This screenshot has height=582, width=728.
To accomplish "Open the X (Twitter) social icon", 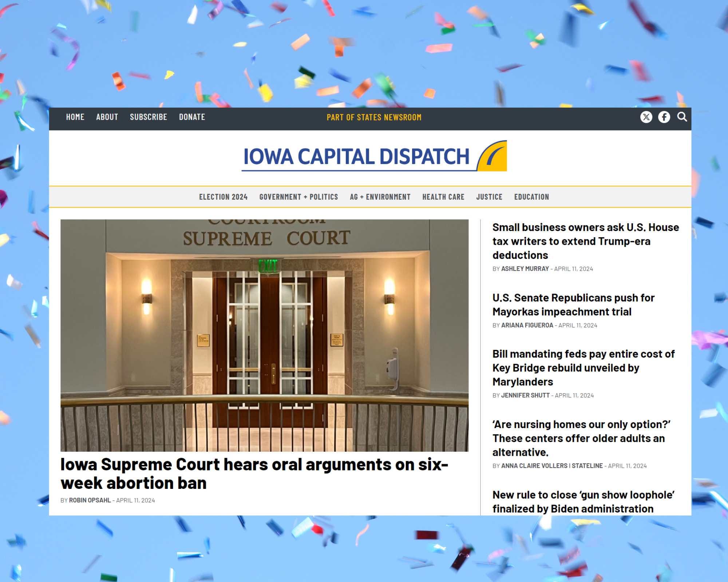I will [x=646, y=117].
